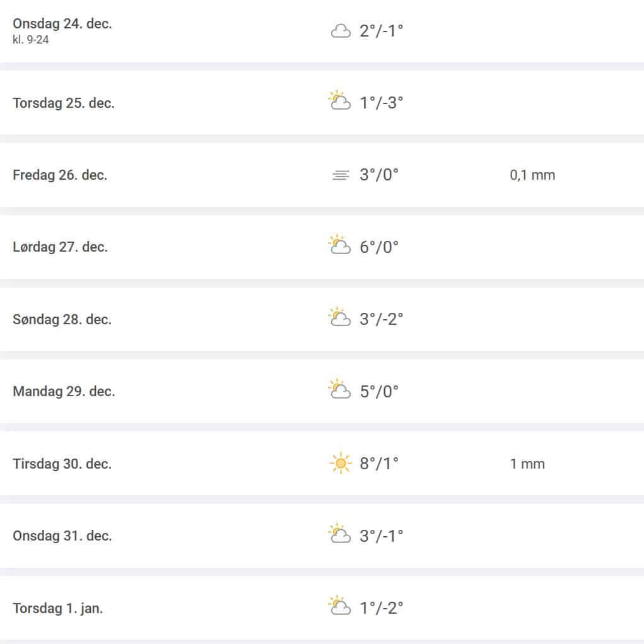Click partly cloudy icon for Mandag 29. dec.
Screen dimensions: 644x644
[340, 390]
